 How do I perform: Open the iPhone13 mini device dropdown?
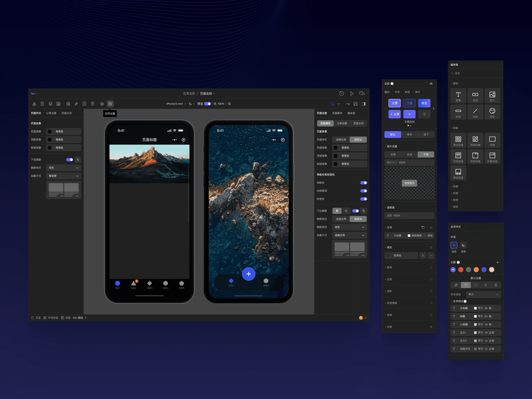[x=176, y=104]
